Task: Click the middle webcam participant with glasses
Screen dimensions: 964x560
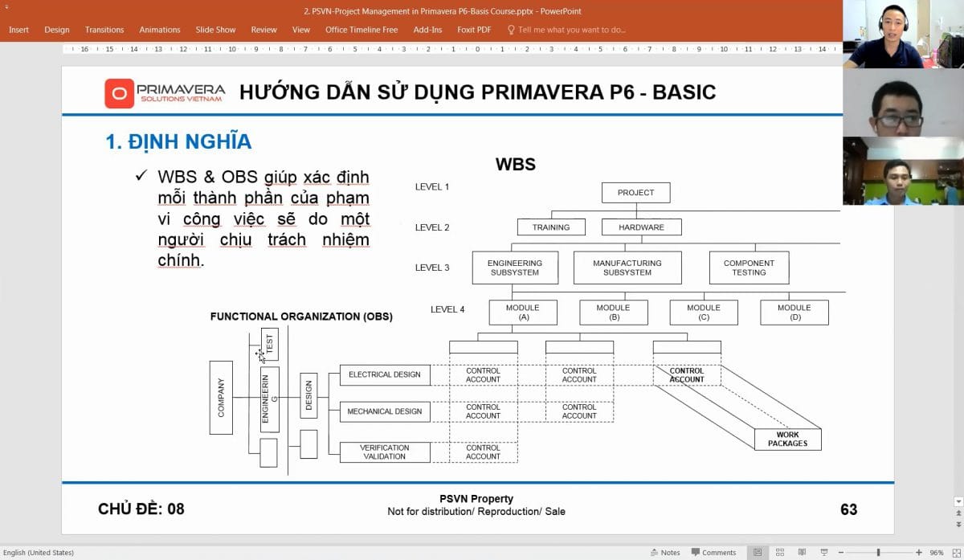Action: tap(903, 103)
